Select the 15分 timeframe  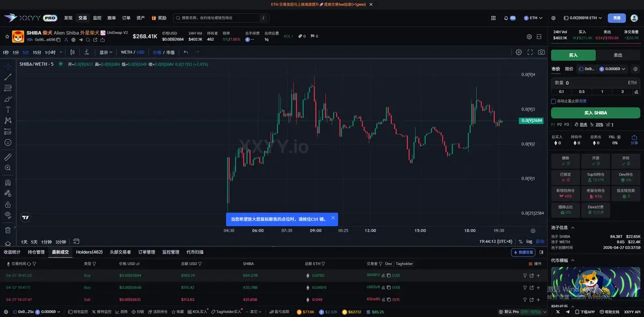(x=36, y=52)
